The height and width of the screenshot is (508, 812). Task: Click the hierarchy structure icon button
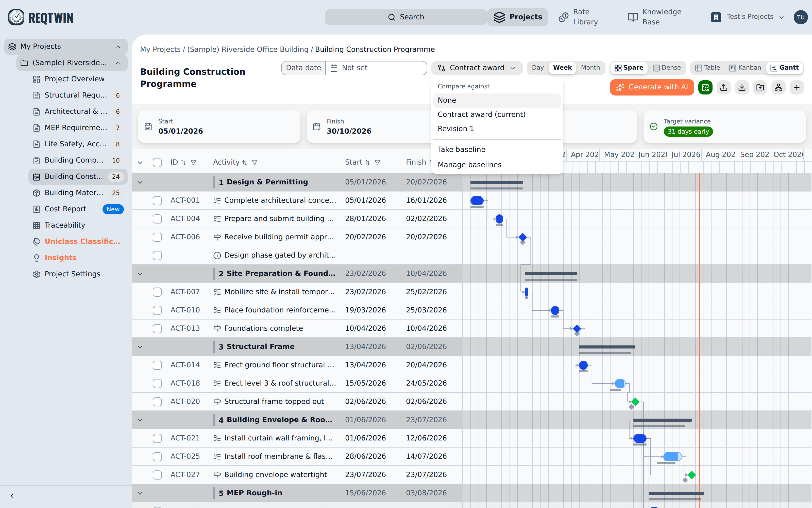pyautogui.click(x=779, y=87)
